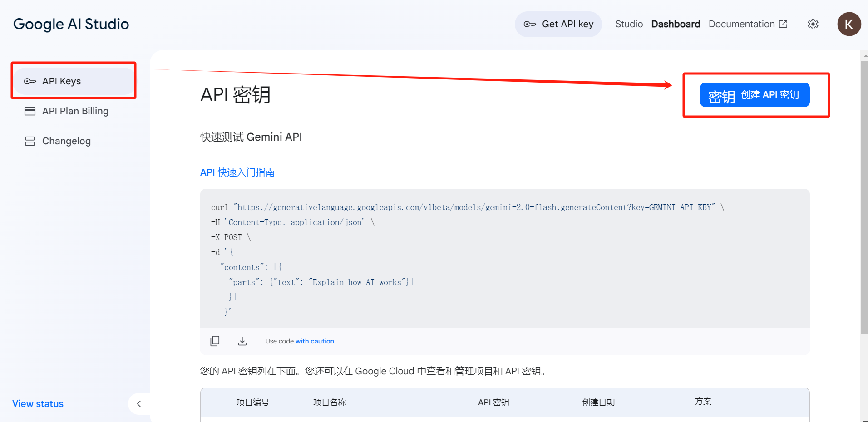Copy the curl code snippet

tap(215, 341)
